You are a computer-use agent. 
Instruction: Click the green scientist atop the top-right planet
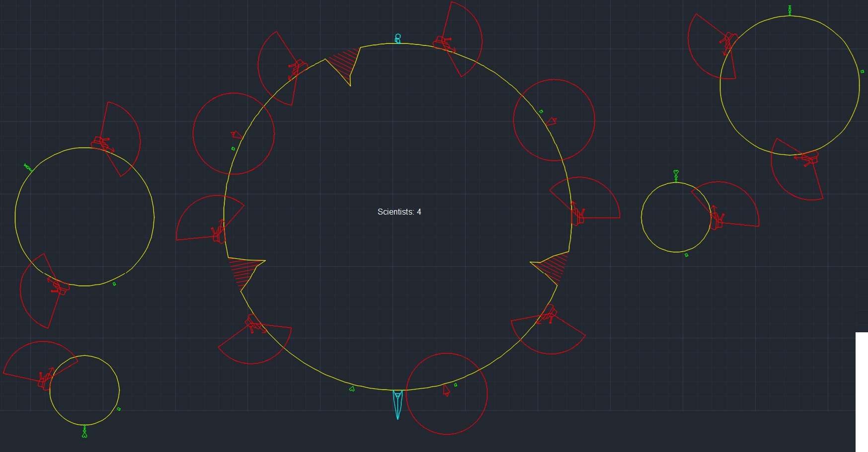(790, 10)
